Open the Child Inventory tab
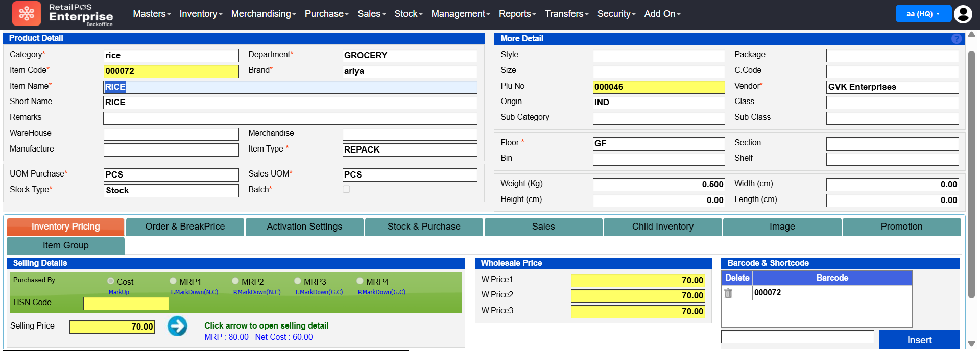 662,227
